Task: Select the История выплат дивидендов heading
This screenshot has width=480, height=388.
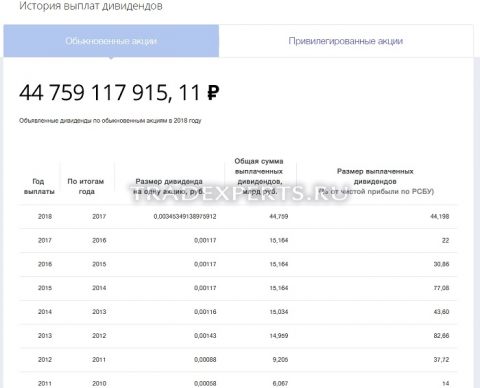Action: [91, 6]
